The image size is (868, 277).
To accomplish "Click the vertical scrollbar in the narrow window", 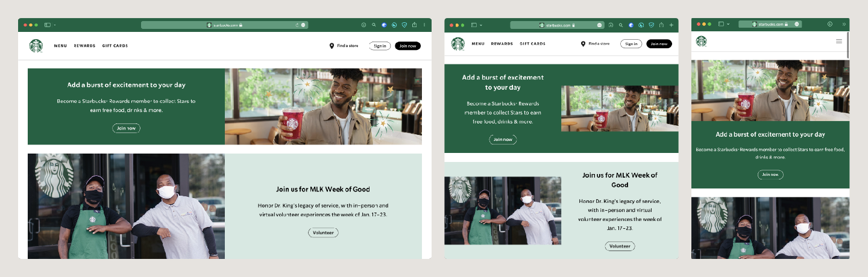I will 848,46.
